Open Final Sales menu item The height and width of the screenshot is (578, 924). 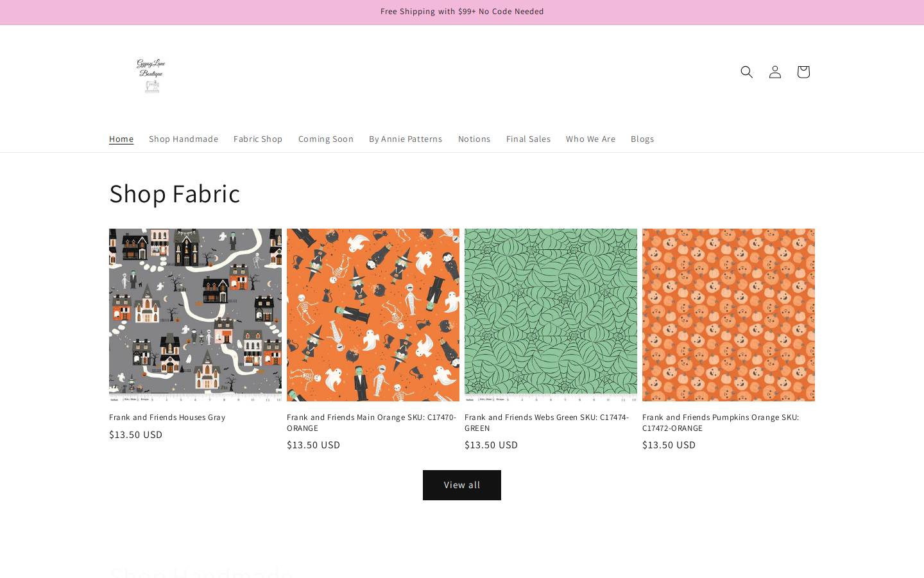coord(528,139)
